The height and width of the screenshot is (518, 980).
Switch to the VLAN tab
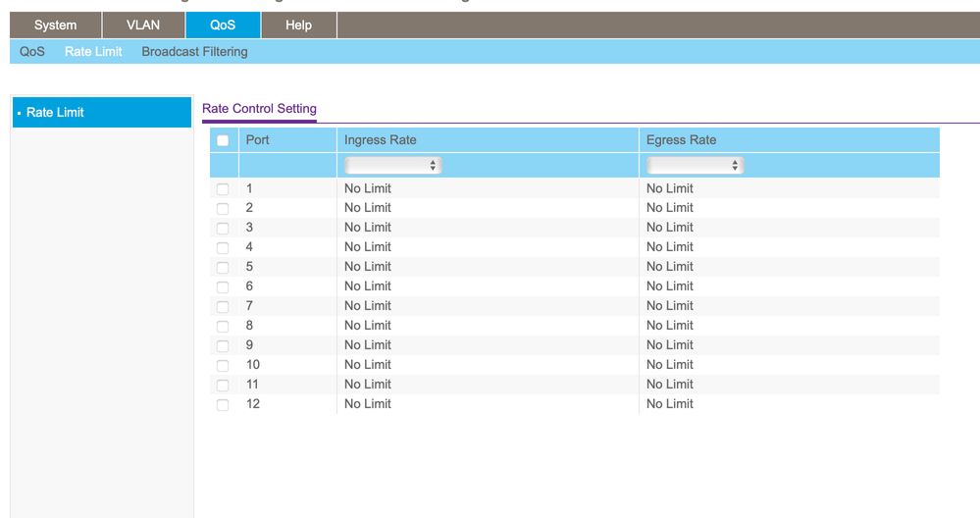tap(143, 26)
